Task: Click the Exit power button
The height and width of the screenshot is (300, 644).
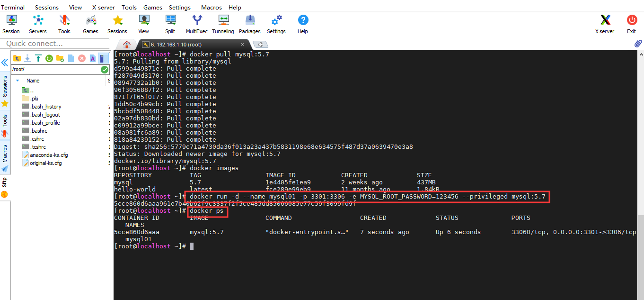Action: pos(632,24)
